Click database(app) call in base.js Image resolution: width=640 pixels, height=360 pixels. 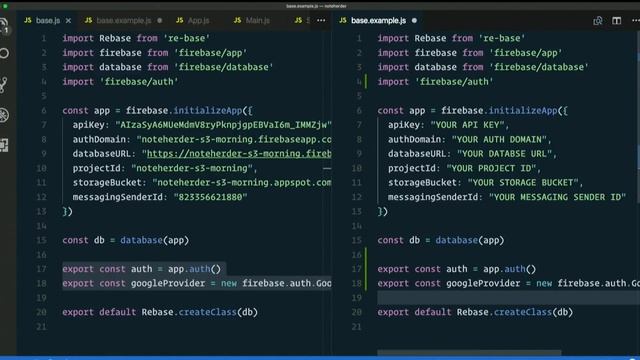pyautogui.click(x=154, y=240)
